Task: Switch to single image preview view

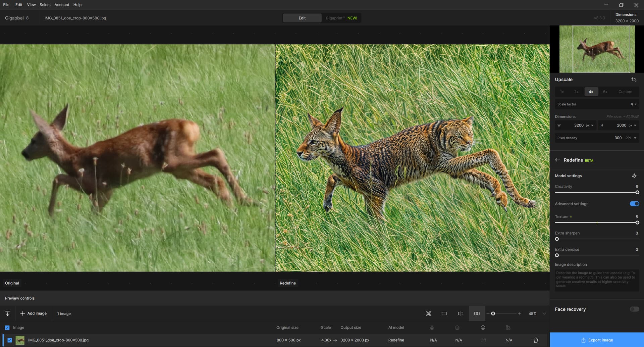Action: click(x=444, y=313)
